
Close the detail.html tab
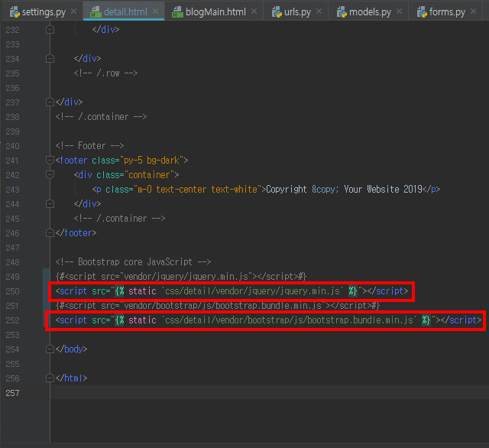155,11
